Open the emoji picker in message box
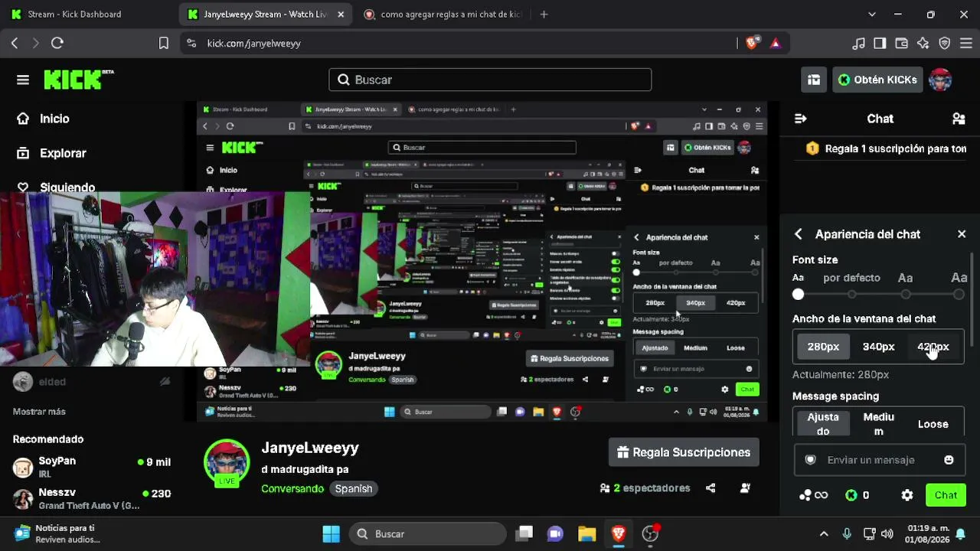The image size is (980, 551). click(949, 460)
